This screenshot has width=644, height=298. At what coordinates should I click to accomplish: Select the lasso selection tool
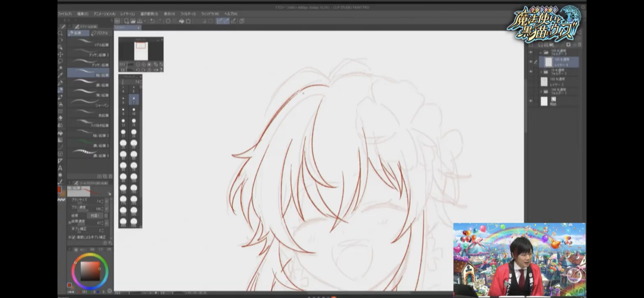60,61
